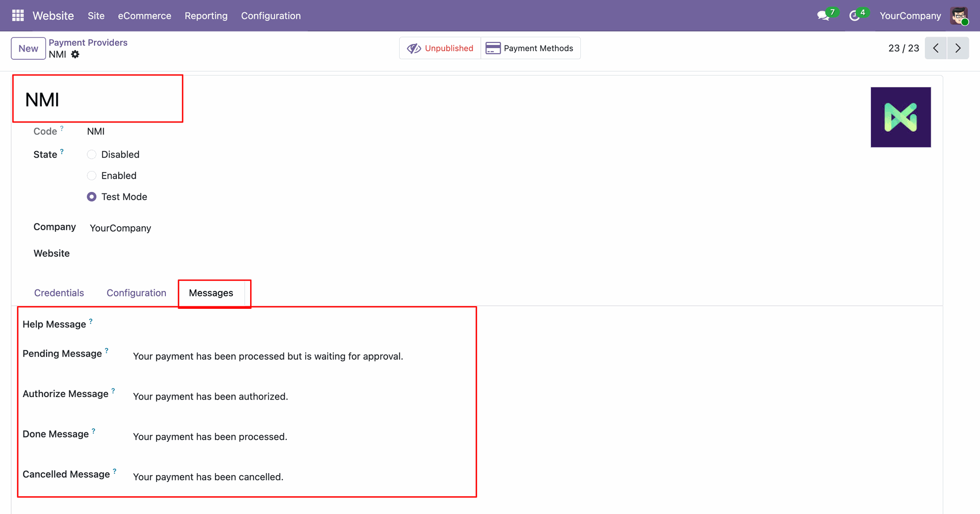Open the conversations chat icon

(x=823, y=16)
